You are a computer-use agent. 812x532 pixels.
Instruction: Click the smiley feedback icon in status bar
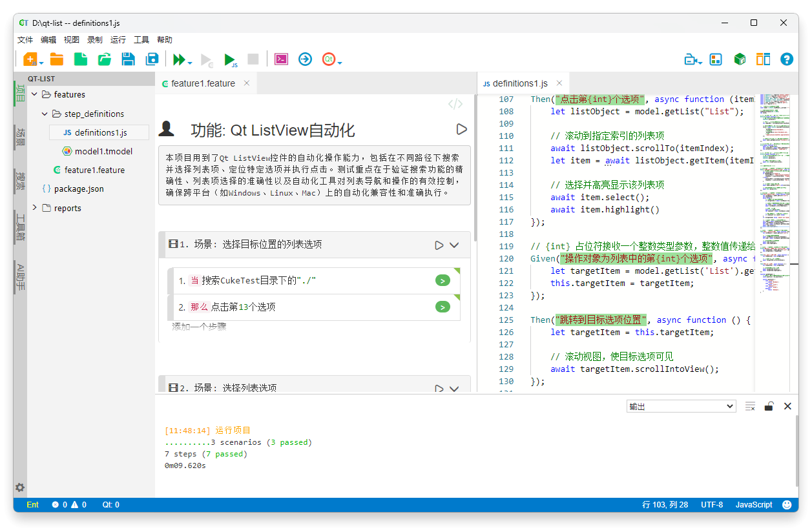pyautogui.click(x=787, y=505)
